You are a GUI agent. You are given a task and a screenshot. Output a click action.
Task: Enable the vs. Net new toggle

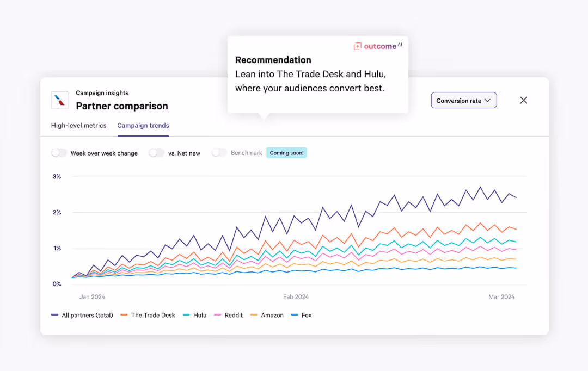coord(156,153)
